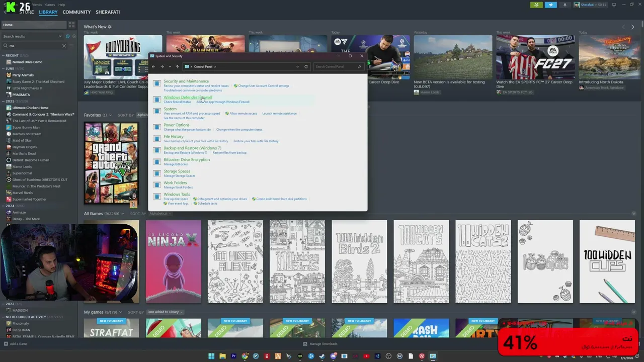Open Control Panel recent locations dropdown

click(170, 66)
